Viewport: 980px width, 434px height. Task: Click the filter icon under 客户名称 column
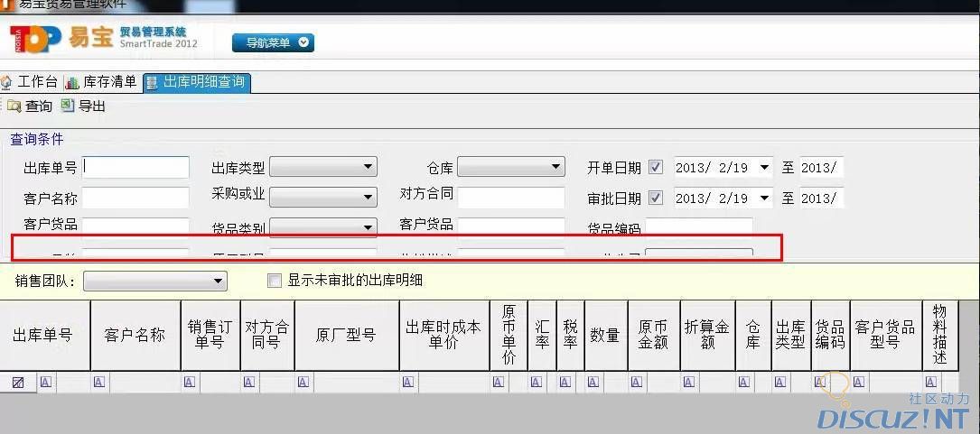(x=98, y=383)
